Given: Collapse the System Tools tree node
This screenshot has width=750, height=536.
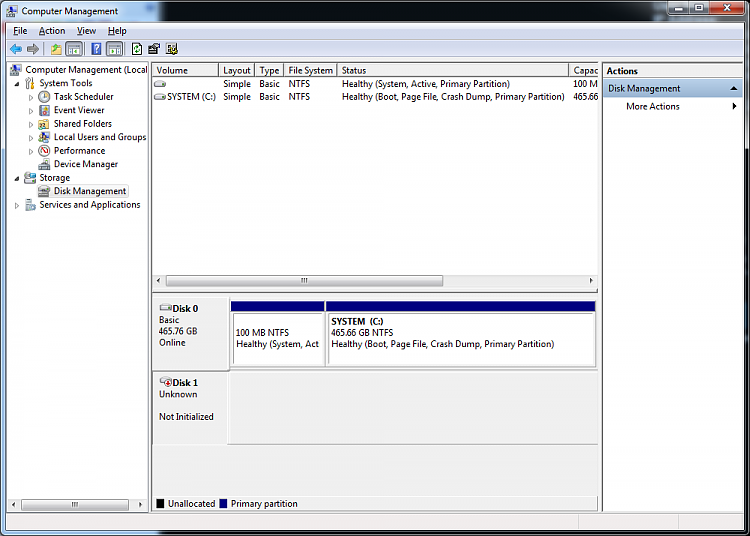Looking at the screenshot, I should [17, 84].
